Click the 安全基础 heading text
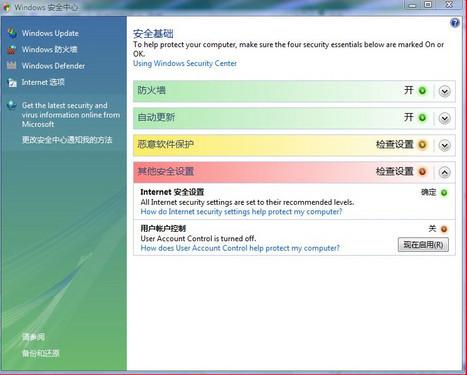This screenshot has height=375, width=467. (x=153, y=34)
